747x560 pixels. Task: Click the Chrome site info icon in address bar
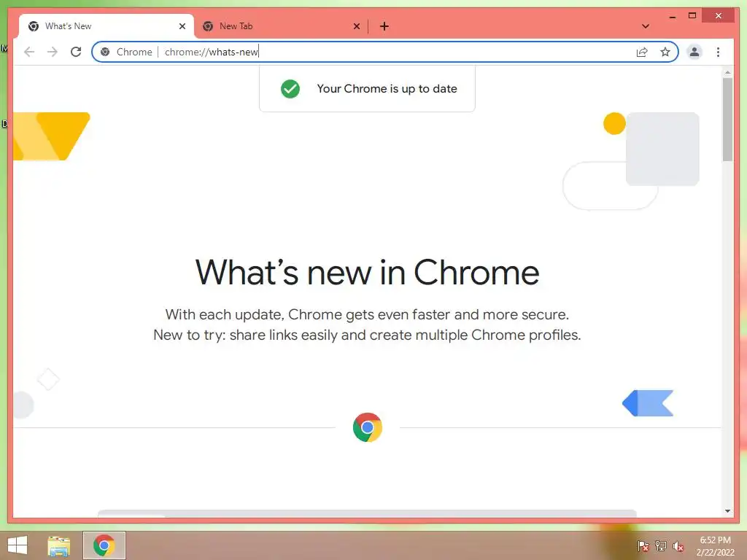[105, 52]
